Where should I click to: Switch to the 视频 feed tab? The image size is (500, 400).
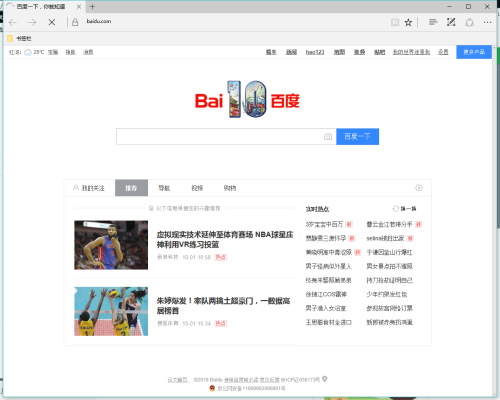[x=197, y=188]
